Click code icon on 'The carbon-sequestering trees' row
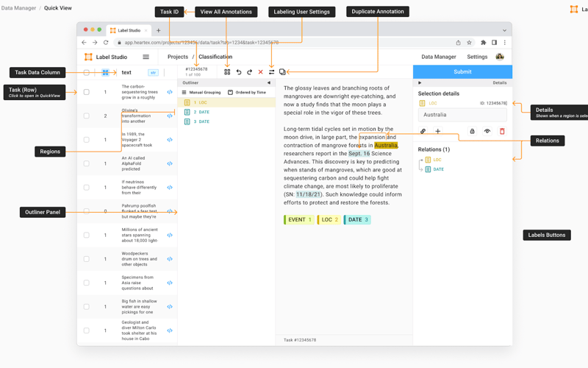 [x=170, y=92]
